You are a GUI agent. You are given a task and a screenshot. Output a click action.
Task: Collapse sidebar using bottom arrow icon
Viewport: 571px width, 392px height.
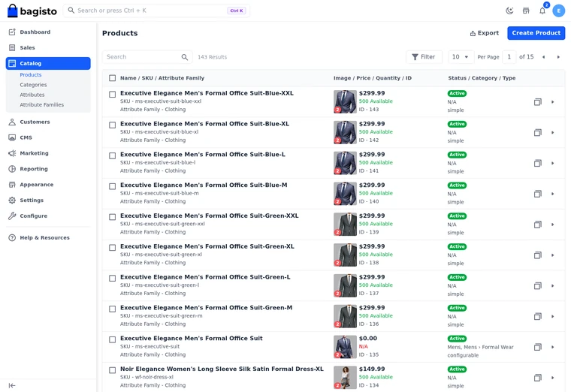pyautogui.click(x=12, y=385)
